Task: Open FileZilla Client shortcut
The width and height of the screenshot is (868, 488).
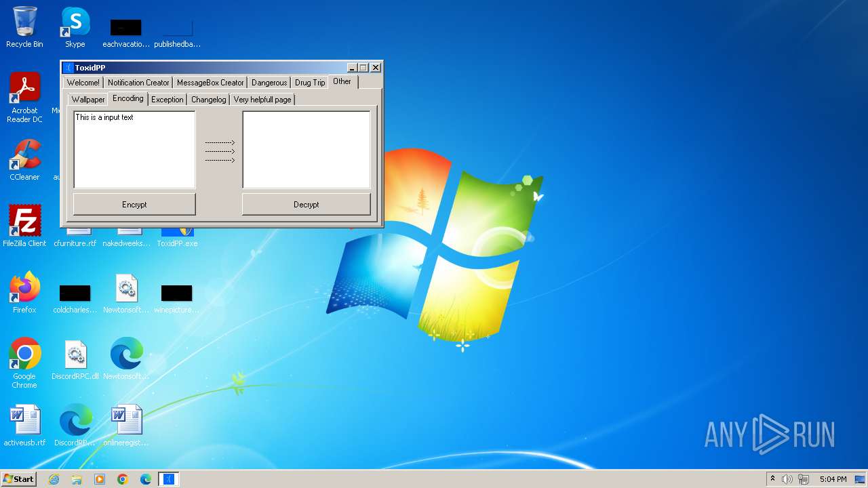Action: [x=24, y=226]
